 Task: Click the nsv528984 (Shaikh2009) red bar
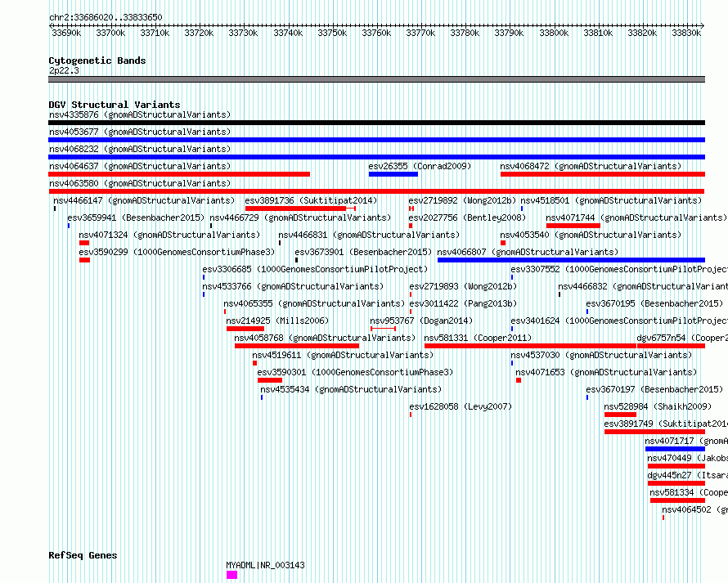[620, 415]
